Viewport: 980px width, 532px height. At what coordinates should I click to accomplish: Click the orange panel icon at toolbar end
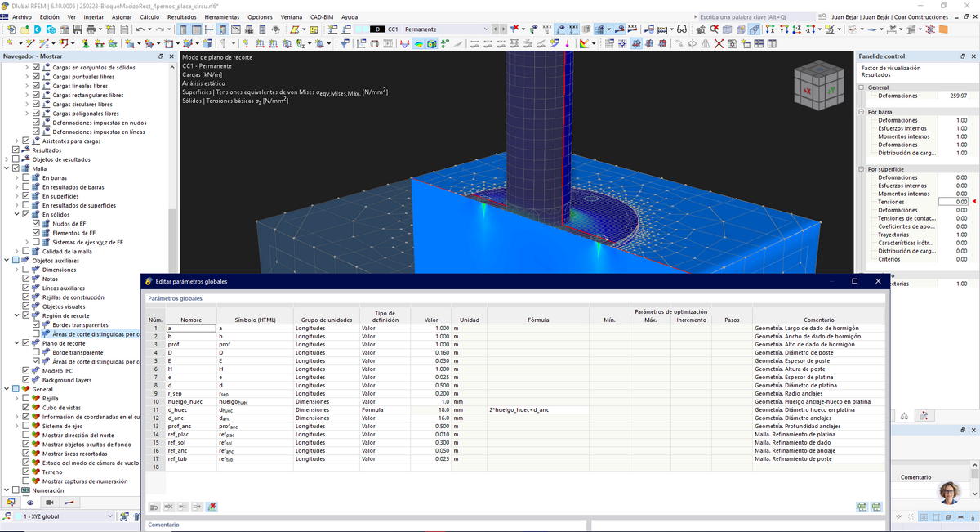tap(942, 29)
